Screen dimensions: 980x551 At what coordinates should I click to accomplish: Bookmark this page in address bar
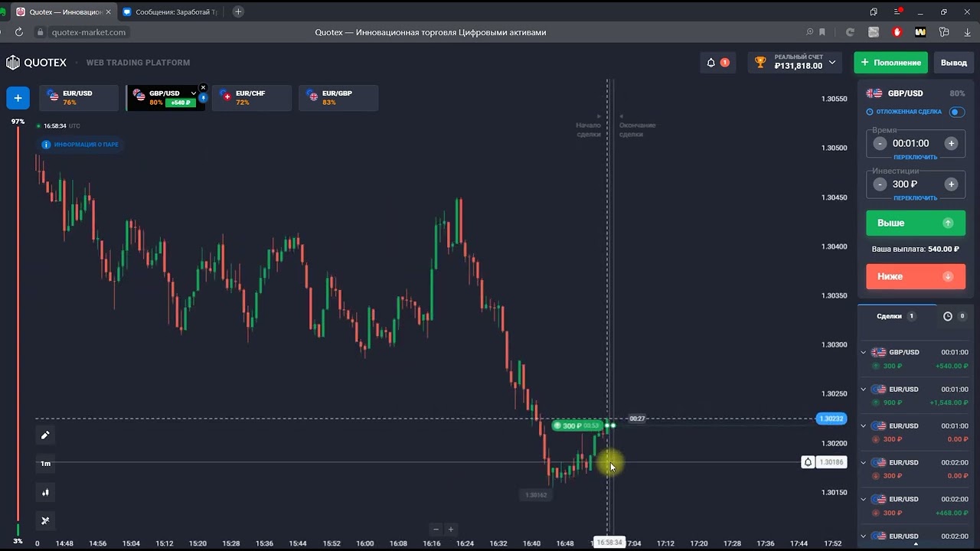(822, 32)
